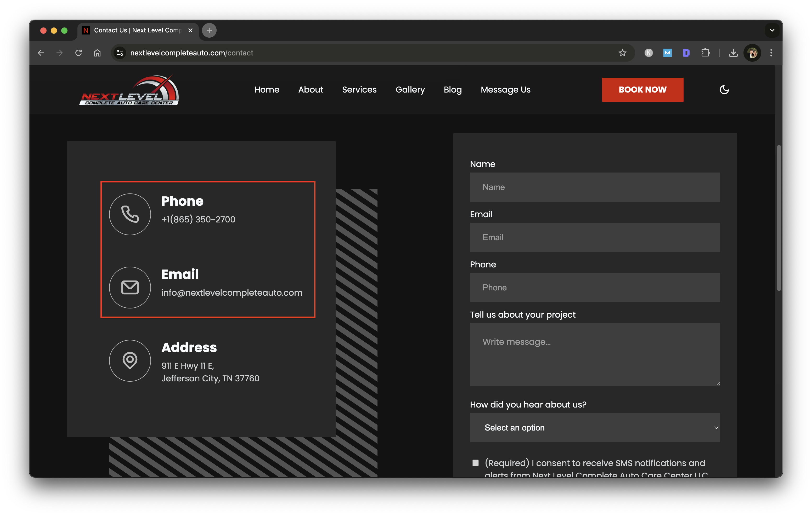Image resolution: width=812 pixels, height=516 pixels.
Task: Open the Blog page
Action: point(453,90)
